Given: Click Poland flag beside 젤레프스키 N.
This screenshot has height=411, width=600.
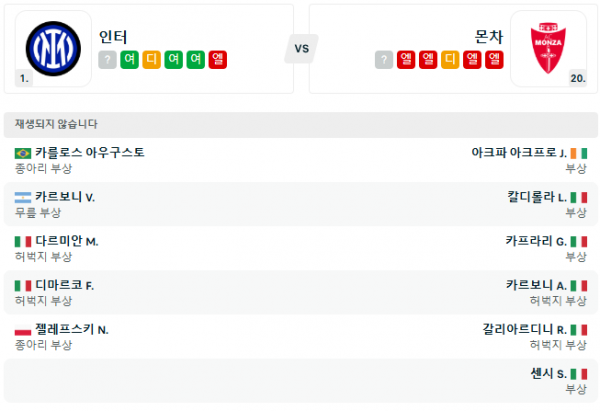Looking at the screenshot, I should [x=23, y=329].
